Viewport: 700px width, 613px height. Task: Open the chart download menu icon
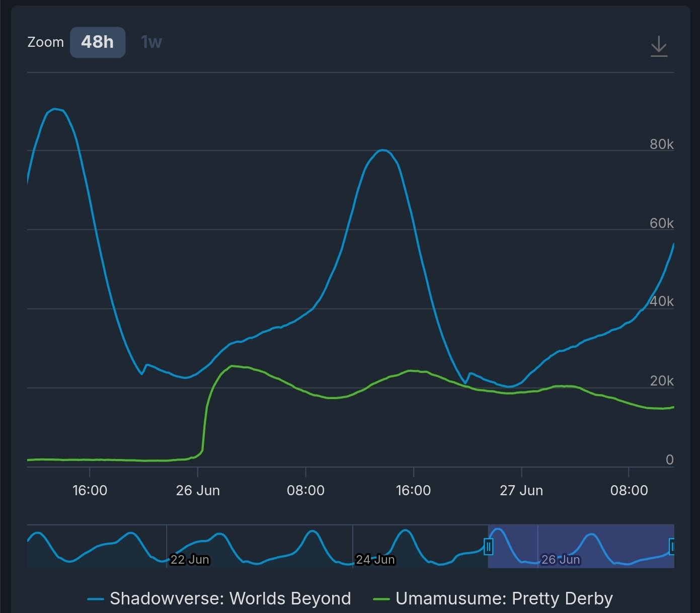659,46
